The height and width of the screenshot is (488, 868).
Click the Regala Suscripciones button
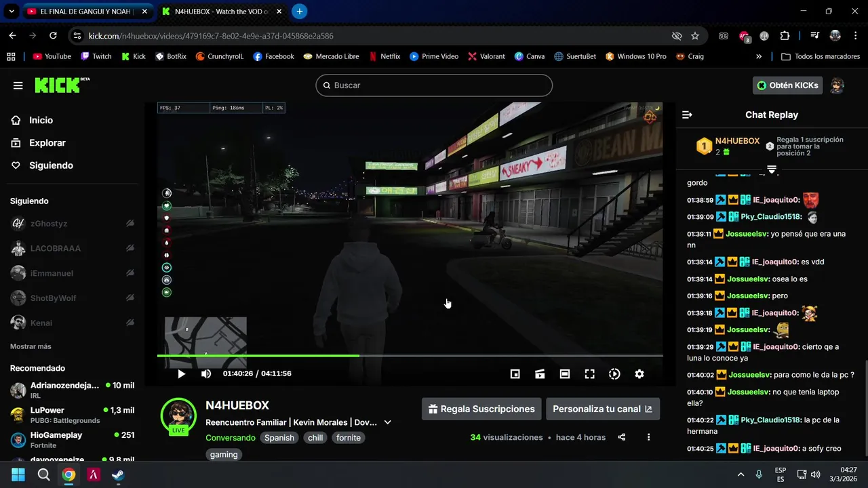[481, 409]
